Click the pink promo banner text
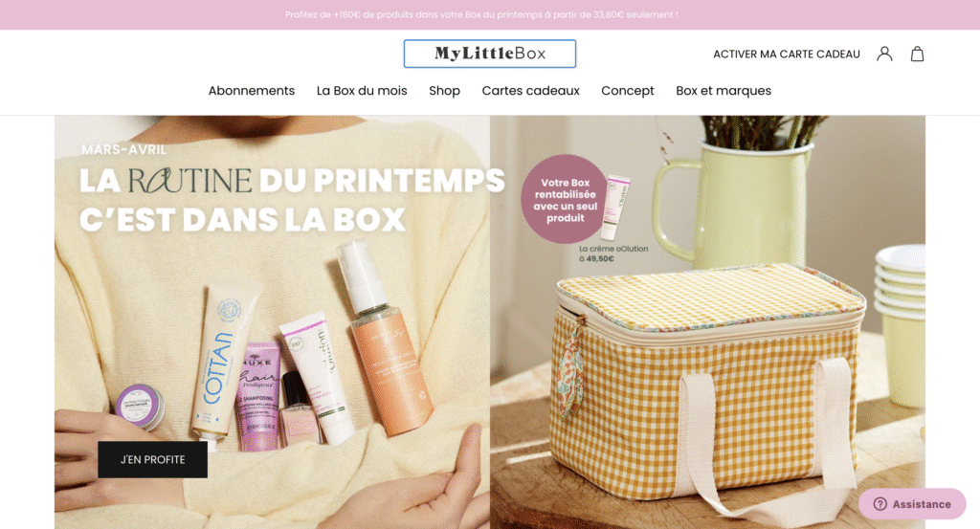Image resolution: width=980 pixels, height=529 pixels. [x=482, y=14]
